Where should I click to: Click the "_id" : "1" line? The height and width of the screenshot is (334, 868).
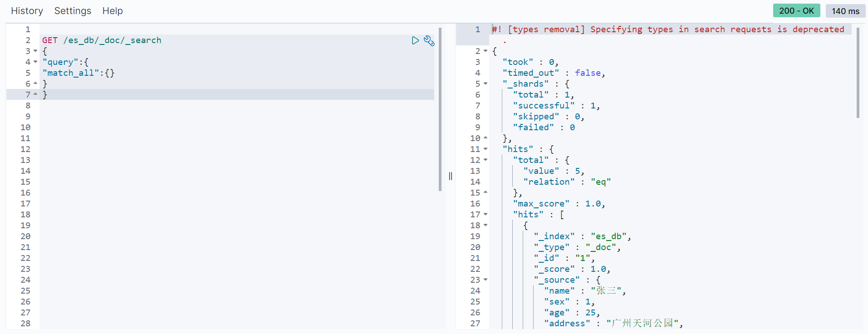pos(564,258)
